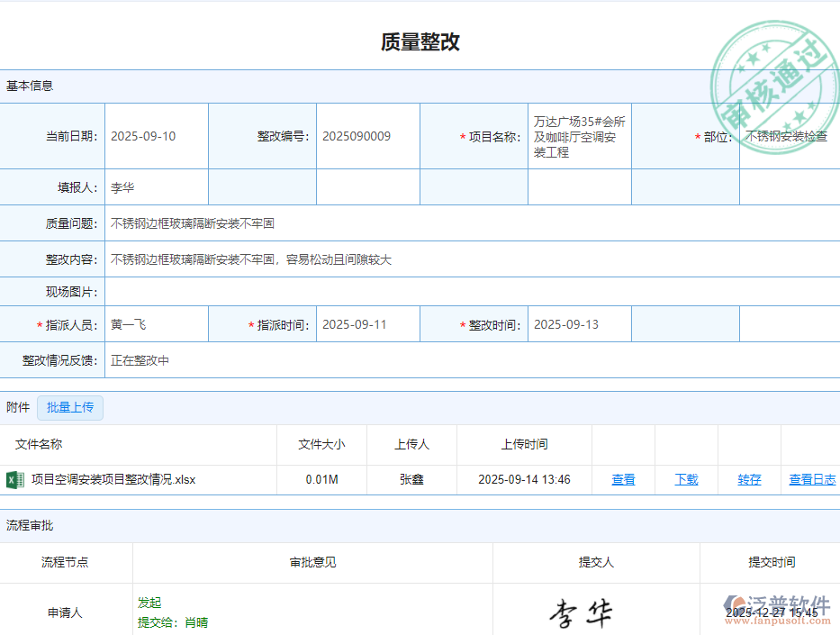The width and height of the screenshot is (840, 635).
Task: Open the attachment via 查看 link
Action: (623, 479)
